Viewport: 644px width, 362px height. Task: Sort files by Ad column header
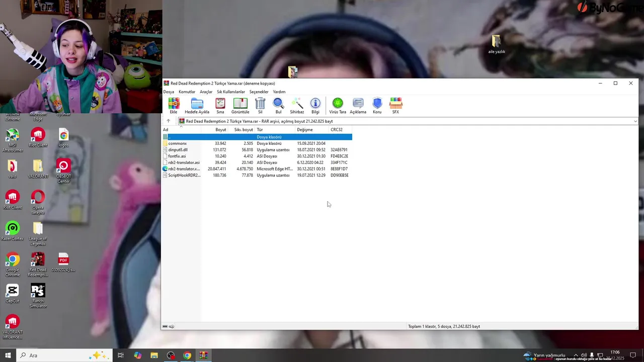click(181, 130)
